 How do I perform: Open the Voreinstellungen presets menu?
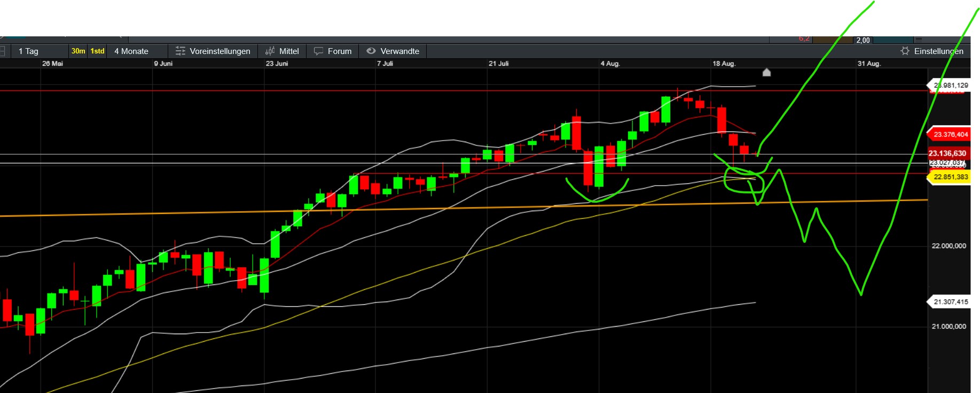213,51
